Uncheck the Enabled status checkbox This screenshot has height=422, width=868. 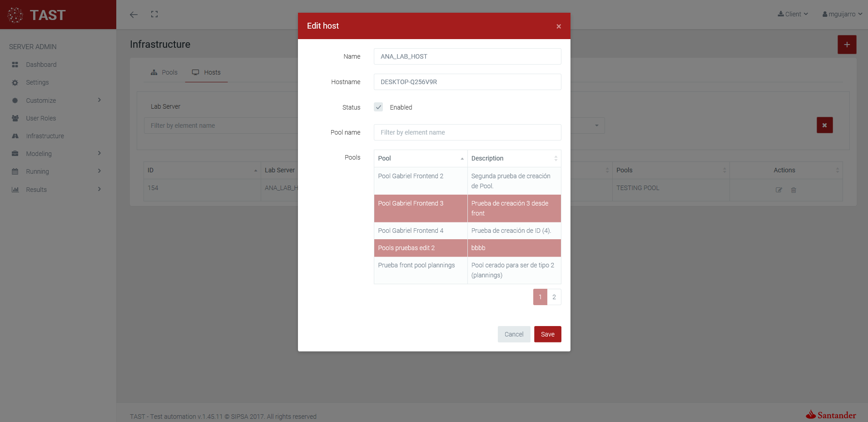tap(378, 107)
